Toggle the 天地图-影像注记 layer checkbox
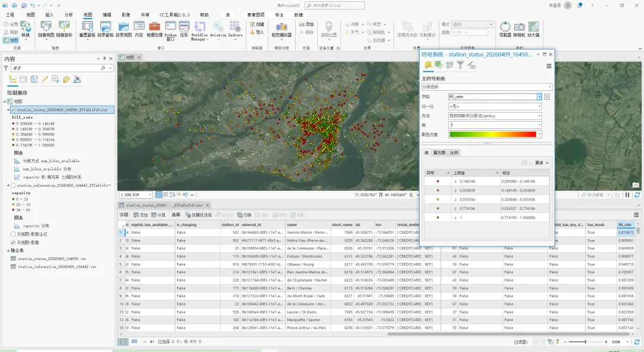 click(x=13, y=234)
